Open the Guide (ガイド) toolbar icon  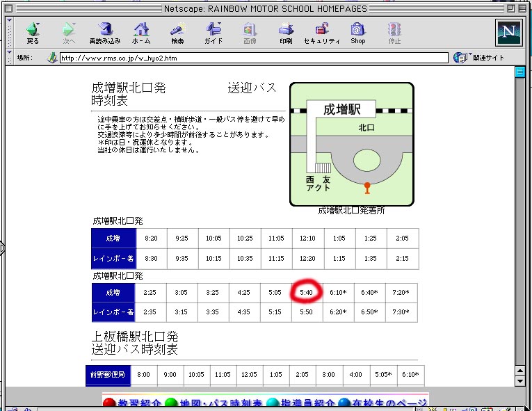[x=213, y=33]
